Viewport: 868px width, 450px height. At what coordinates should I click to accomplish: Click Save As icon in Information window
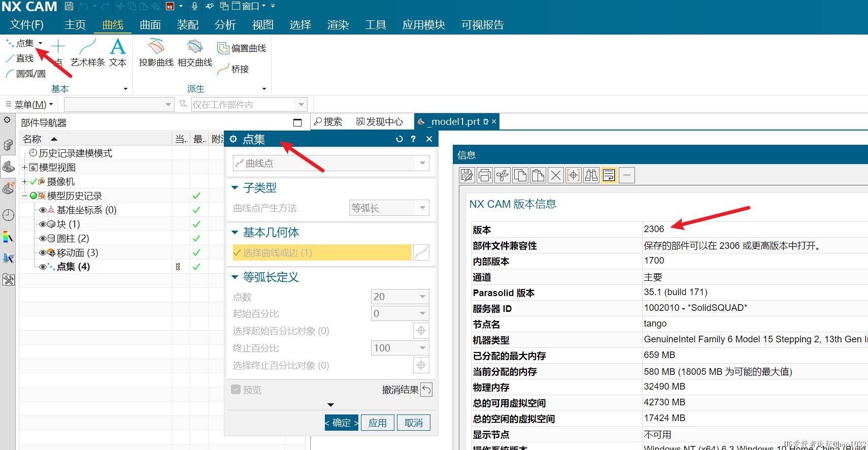(466, 175)
